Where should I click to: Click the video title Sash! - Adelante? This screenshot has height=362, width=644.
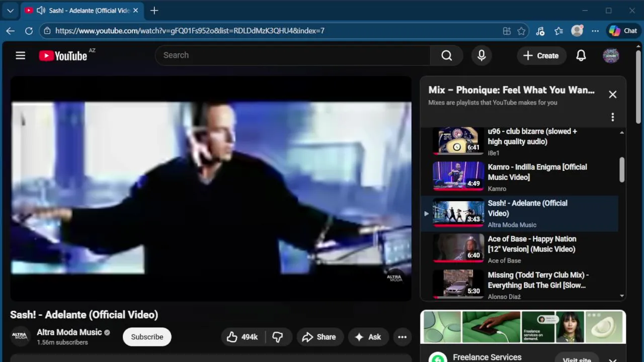[x=84, y=315]
